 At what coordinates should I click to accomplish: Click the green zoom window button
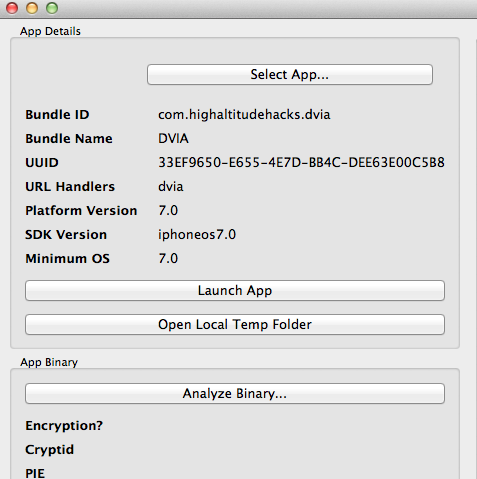pyautogui.click(x=52, y=8)
